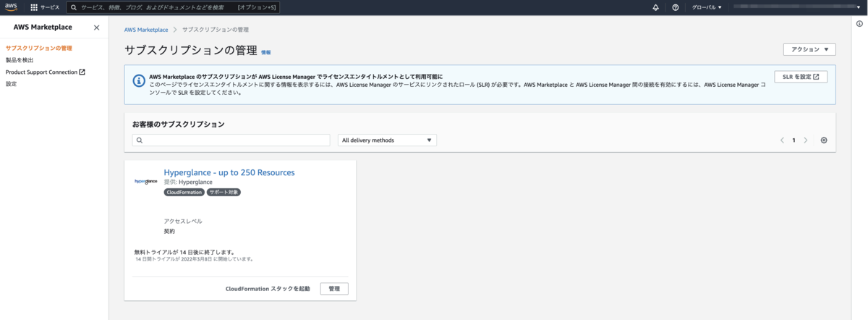Viewport: 868px width, 320px height.
Task: Click the SLR を設定 button
Action: click(x=800, y=77)
